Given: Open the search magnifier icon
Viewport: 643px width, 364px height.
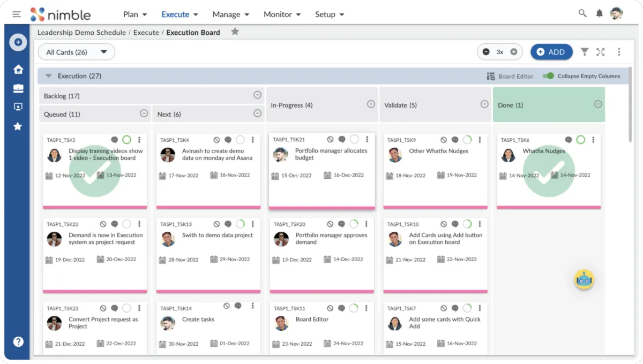Looking at the screenshot, I should pos(582,13).
